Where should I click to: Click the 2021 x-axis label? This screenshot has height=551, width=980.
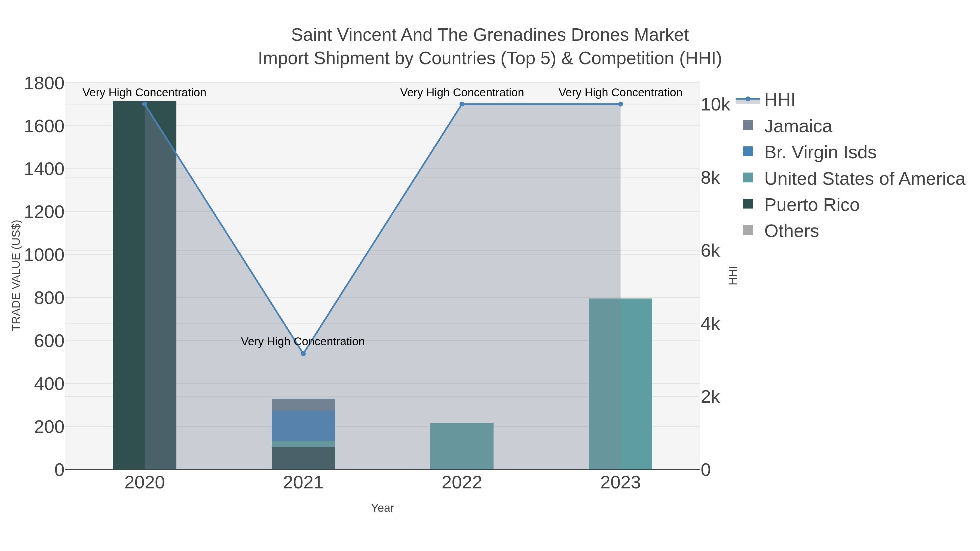coord(303,483)
